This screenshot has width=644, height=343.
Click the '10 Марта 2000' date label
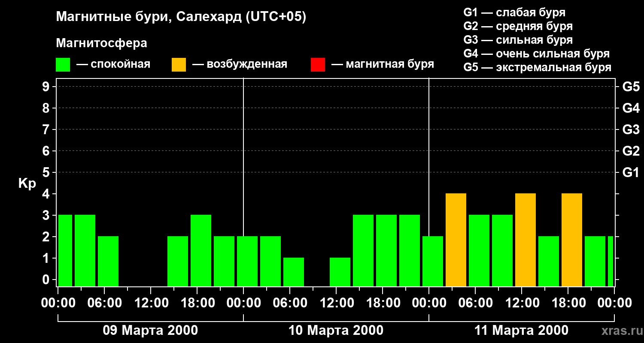[336, 331]
